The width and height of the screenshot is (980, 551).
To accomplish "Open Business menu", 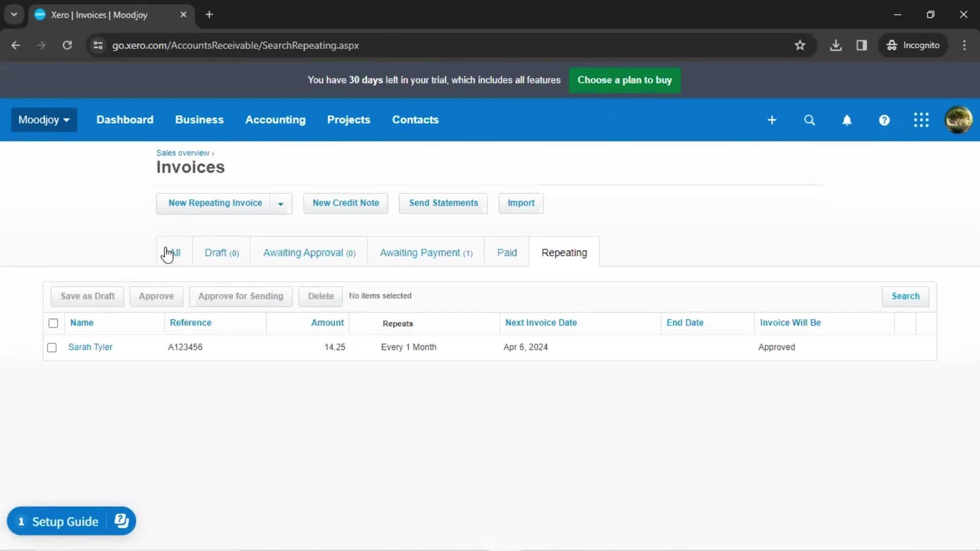I will pyautogui.click(x=199, y=120).
